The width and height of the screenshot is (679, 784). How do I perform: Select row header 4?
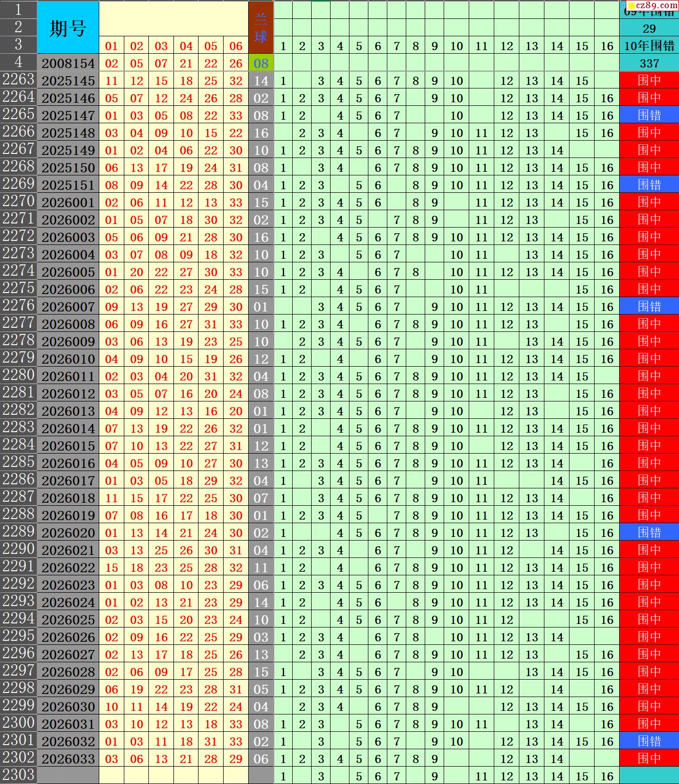(18, 63)
